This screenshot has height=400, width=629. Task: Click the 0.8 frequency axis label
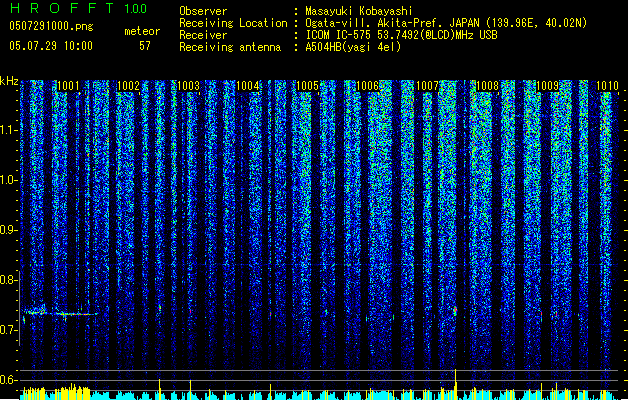(x=9, y=280)
